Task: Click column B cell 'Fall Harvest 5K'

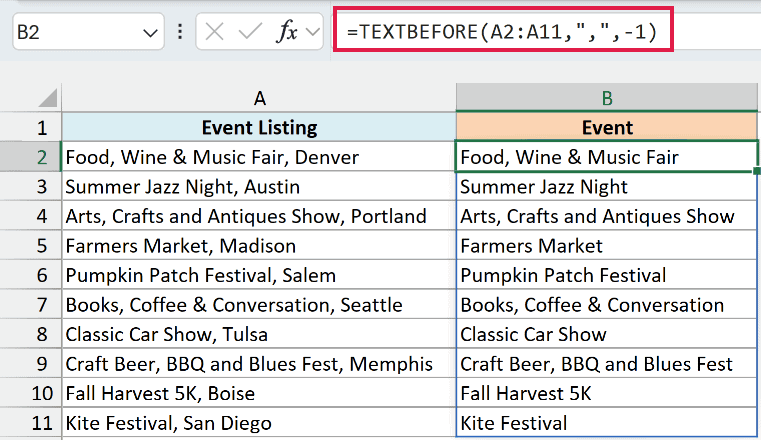Action: point(607,393)
